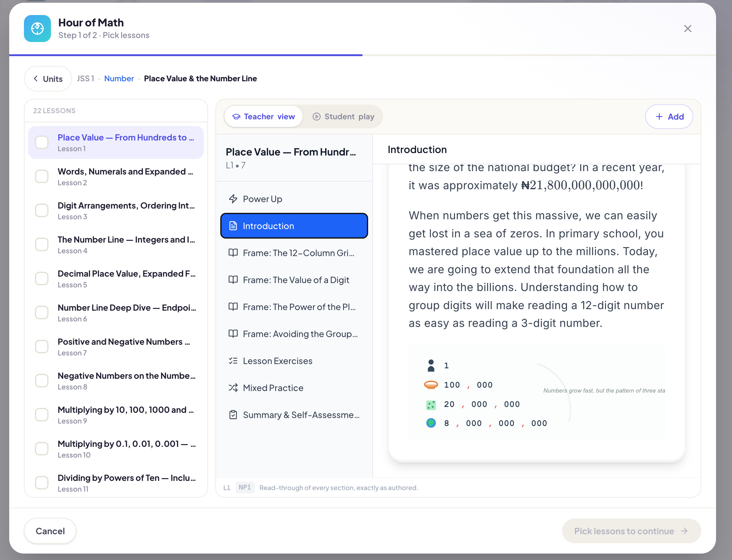Click the play circle Student play icon
The height and width of the screenshot is (560, 732).
316,116
